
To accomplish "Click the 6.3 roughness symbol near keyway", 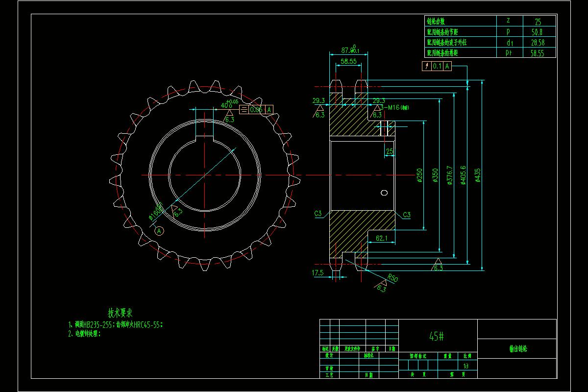I will coord(229,117).
